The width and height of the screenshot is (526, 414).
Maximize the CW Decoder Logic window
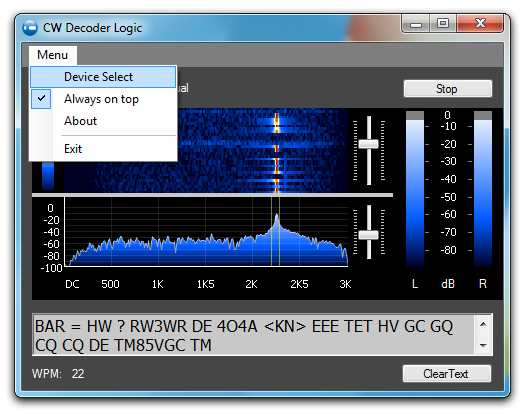pyautogui.click(x=443, y=23)
